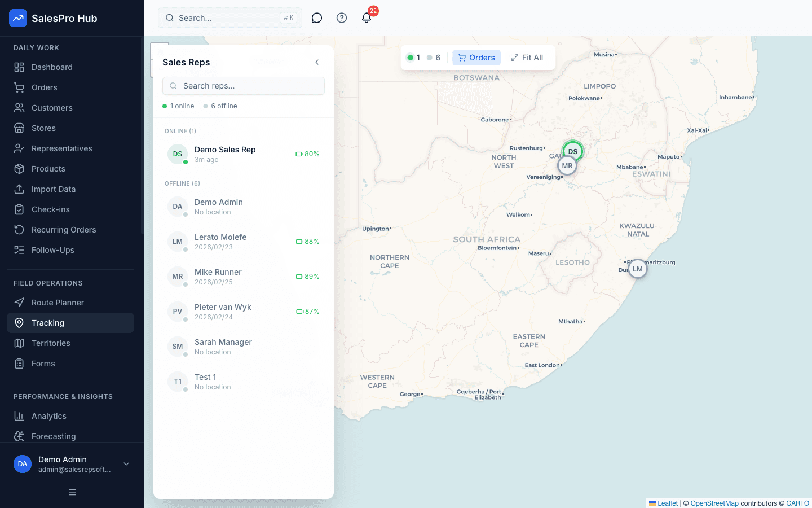Click the Analytics bar chart icon

19,416
